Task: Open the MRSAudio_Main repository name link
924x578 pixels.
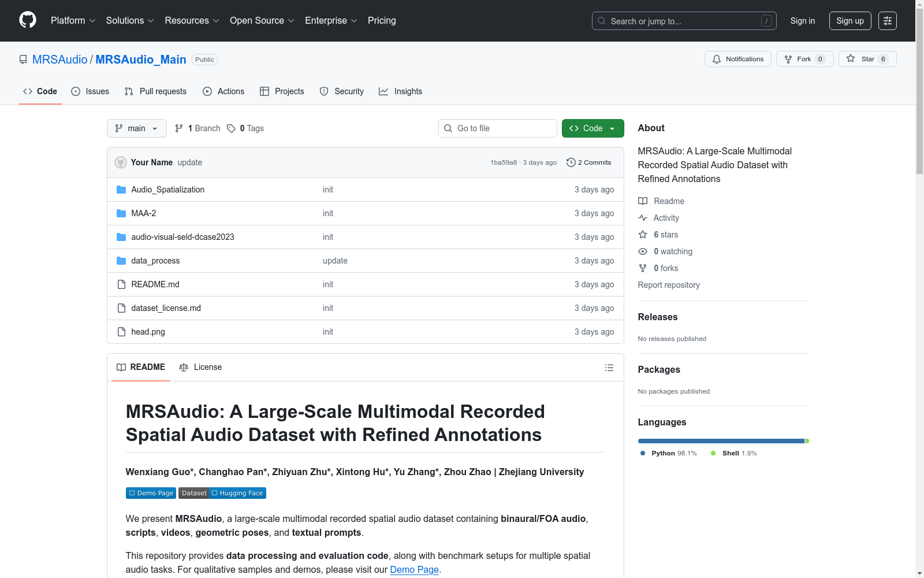Action: [141, 60]
